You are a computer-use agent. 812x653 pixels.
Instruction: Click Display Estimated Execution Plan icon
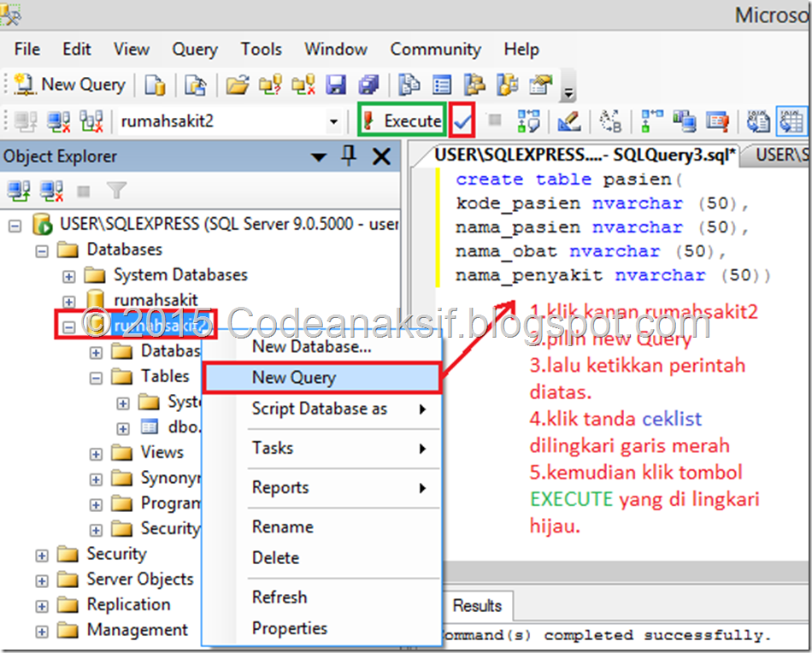click(529, 121)
